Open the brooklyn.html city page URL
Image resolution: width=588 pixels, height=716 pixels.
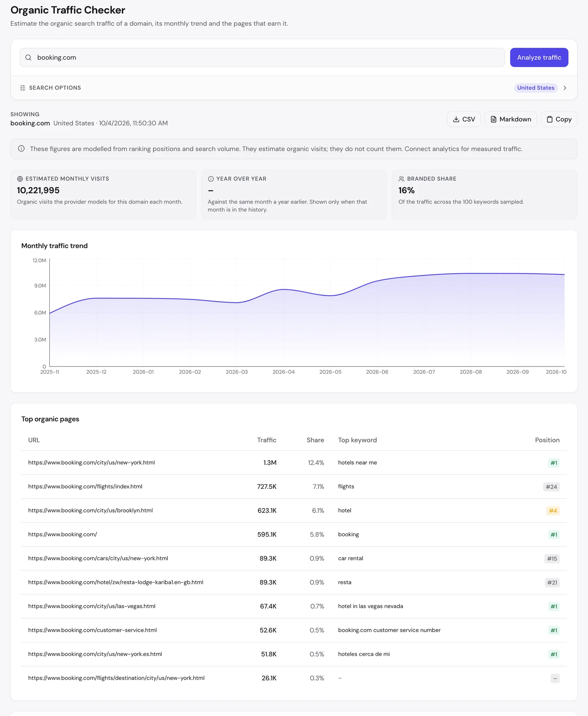pyautogui.click(x=91, y=510)
